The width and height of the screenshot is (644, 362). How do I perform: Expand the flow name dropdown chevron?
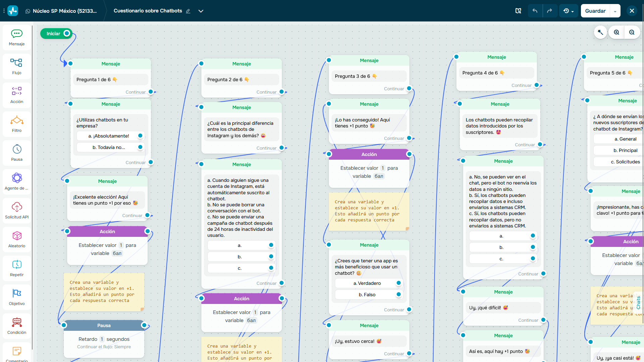click(201, 11)
